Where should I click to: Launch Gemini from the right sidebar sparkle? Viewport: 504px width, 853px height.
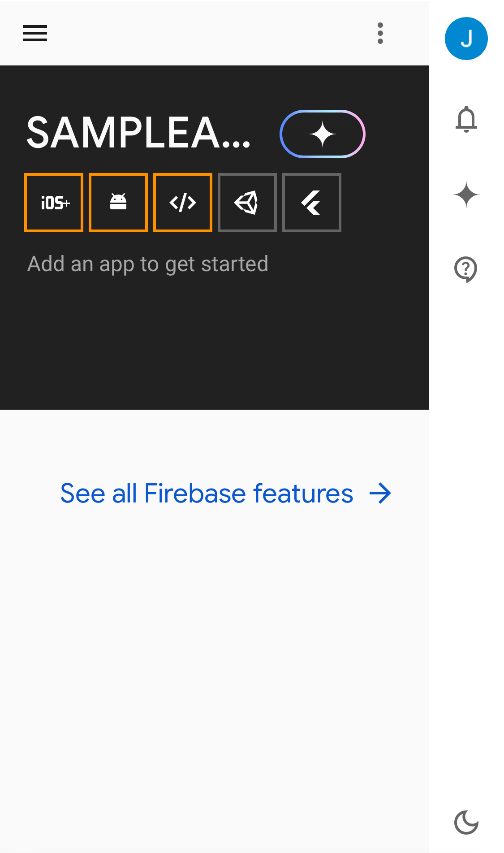pos(466,194)
